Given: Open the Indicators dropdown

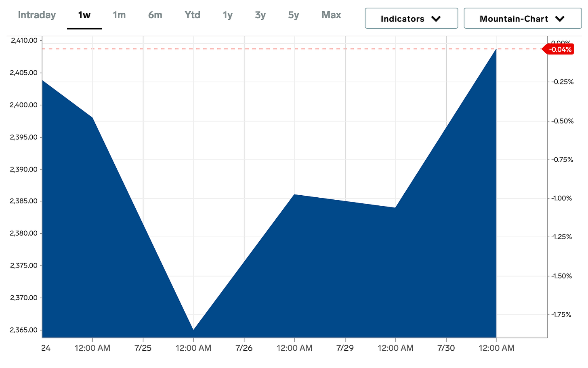Looking at the screenshot, I should point(412,19).
